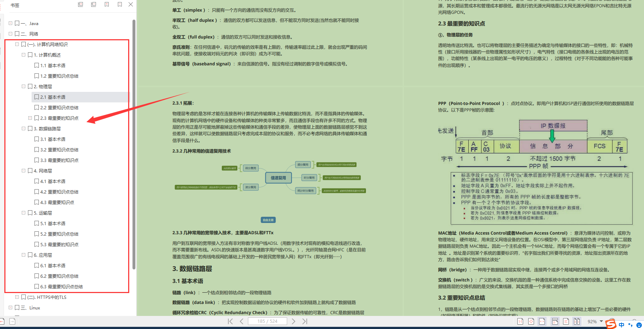Click the heading 3. 数据链路层 in the document

tap(192, 269)
